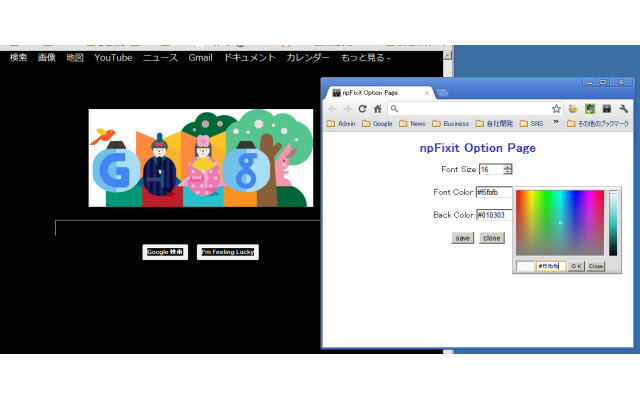Dismiss color picker with Close button
Viewport: 640px width, 400px height.
[x=596, y=266]
